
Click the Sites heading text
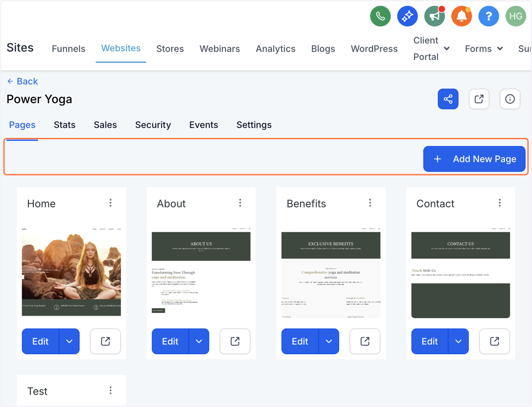point(20,47)
